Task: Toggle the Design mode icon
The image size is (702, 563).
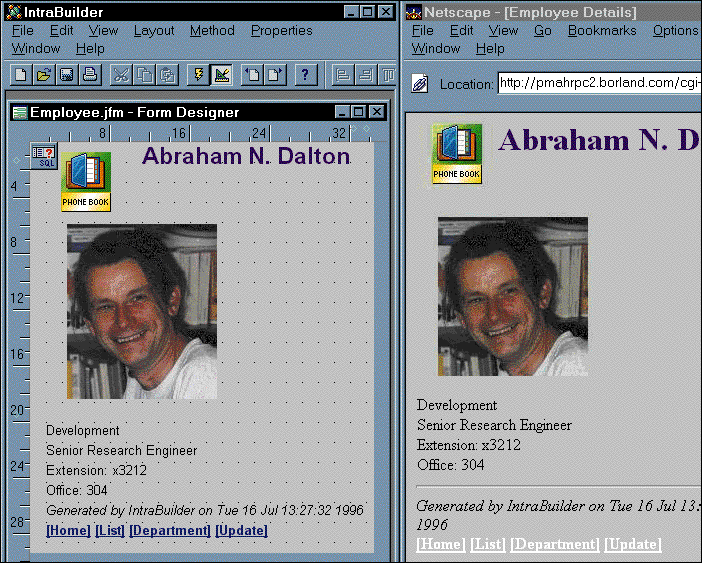Action: [222, 75]
